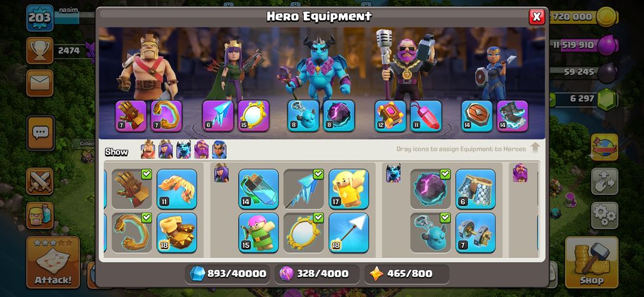Screen dimensions: 644x297
Task: Tap the Giant Gauntlet level 7 slot
Action: pyautogui.click(x=131, y=116)
